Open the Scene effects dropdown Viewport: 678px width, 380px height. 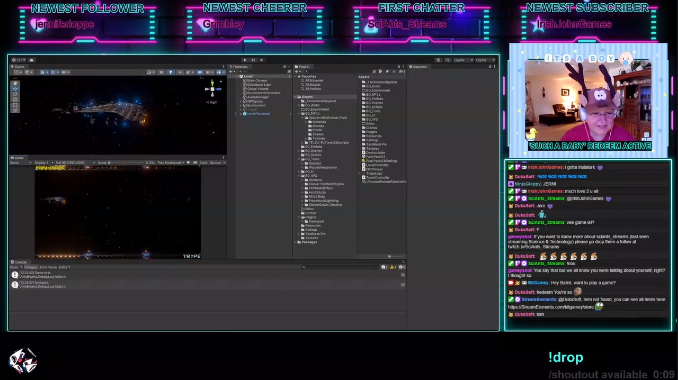pos(189,72)
